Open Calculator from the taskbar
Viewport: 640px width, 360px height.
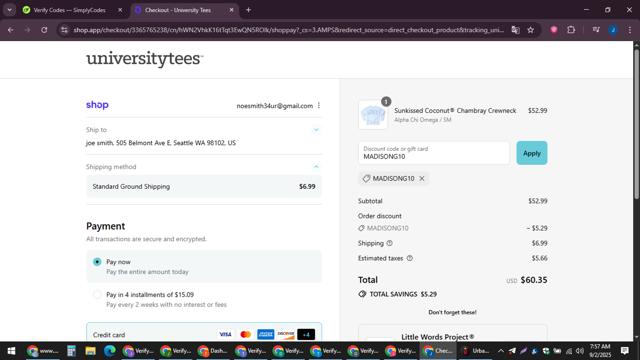(71, 351)
